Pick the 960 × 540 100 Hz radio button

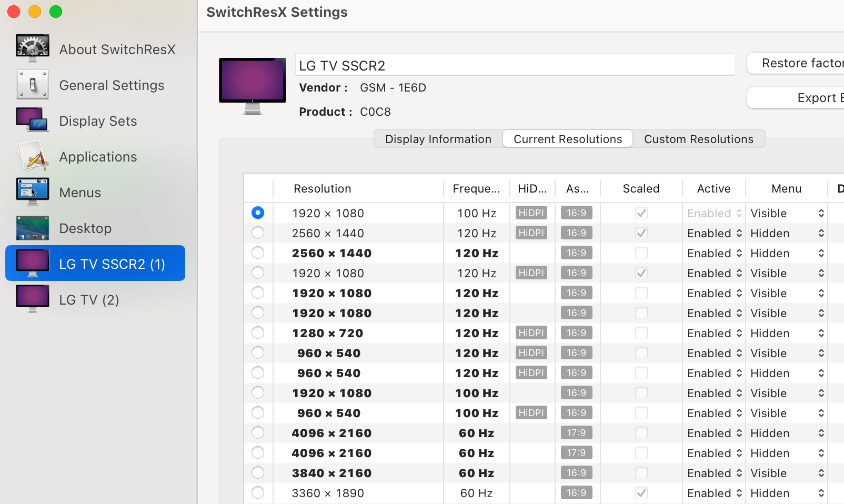click(258, 412)
